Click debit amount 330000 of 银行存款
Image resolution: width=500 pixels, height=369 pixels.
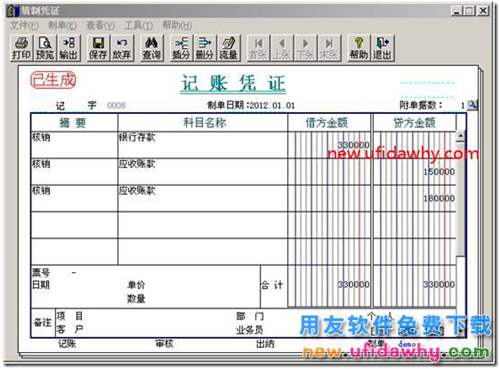(x=353, y=145)
